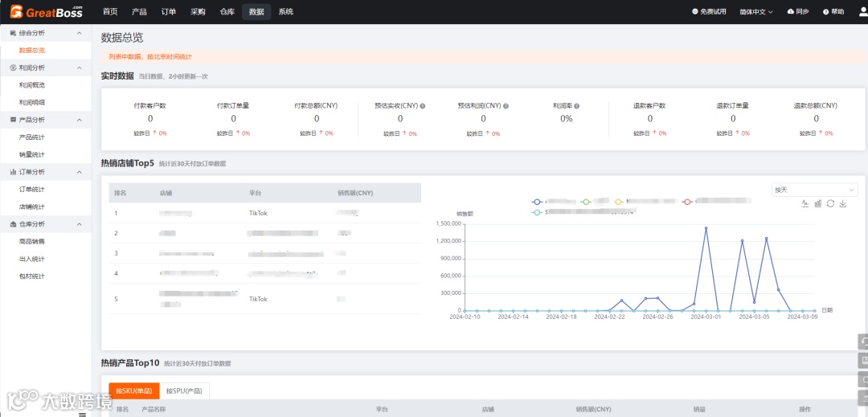
Task: Open 订单统计 in the sidebar
Action: [x=31, y=189]
